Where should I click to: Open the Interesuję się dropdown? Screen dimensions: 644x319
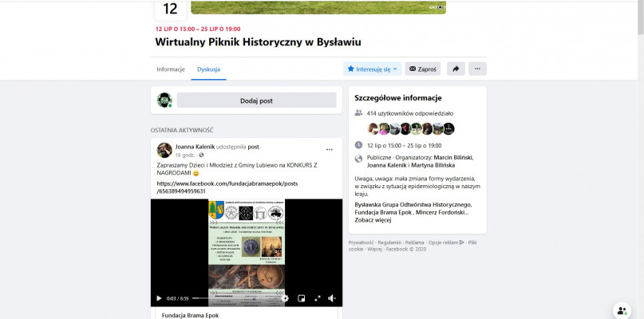(373, 69)
